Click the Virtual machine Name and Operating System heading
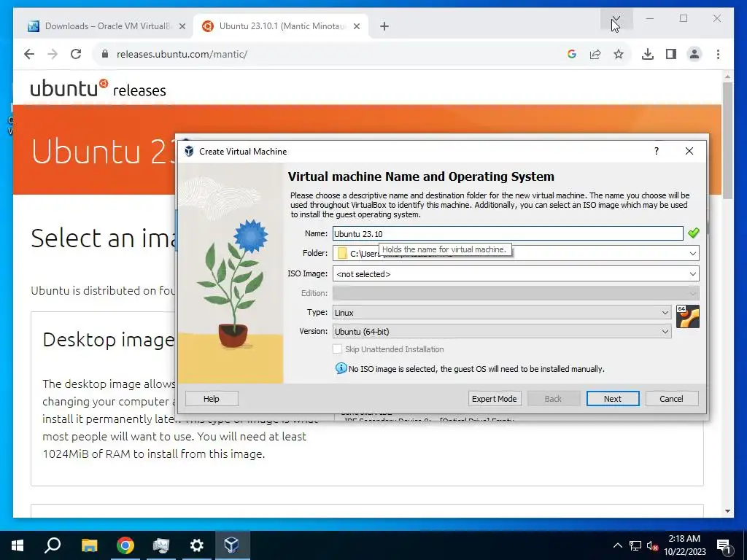 click(x=421, y=176)
